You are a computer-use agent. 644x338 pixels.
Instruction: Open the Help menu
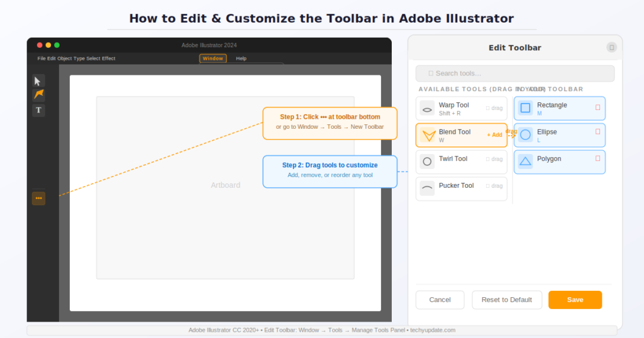coord(241,58)
